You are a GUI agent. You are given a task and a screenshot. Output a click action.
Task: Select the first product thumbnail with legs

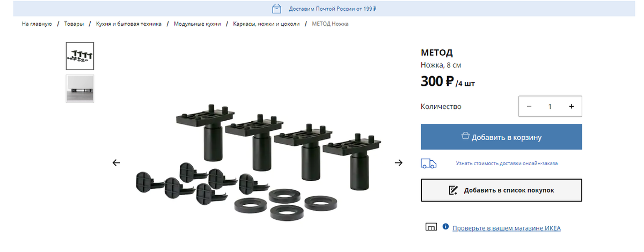[x=80, y=56]
